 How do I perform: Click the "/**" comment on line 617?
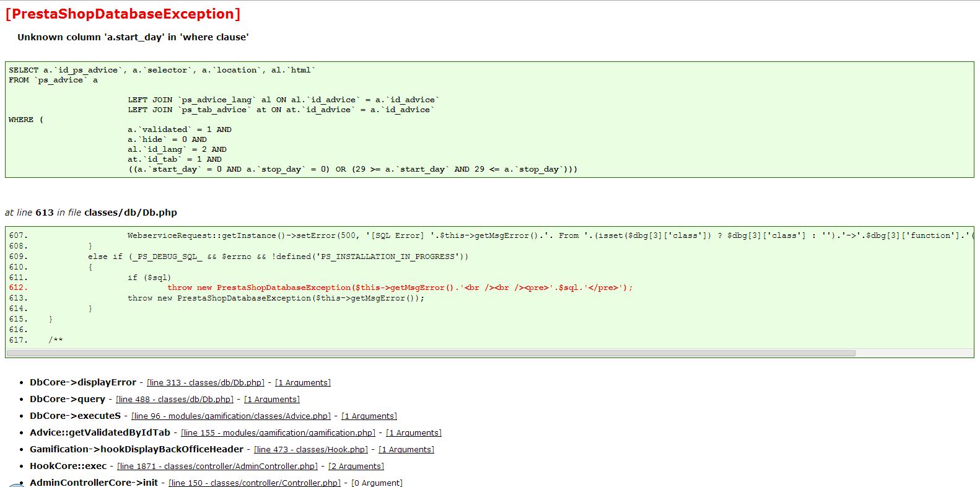56,340
